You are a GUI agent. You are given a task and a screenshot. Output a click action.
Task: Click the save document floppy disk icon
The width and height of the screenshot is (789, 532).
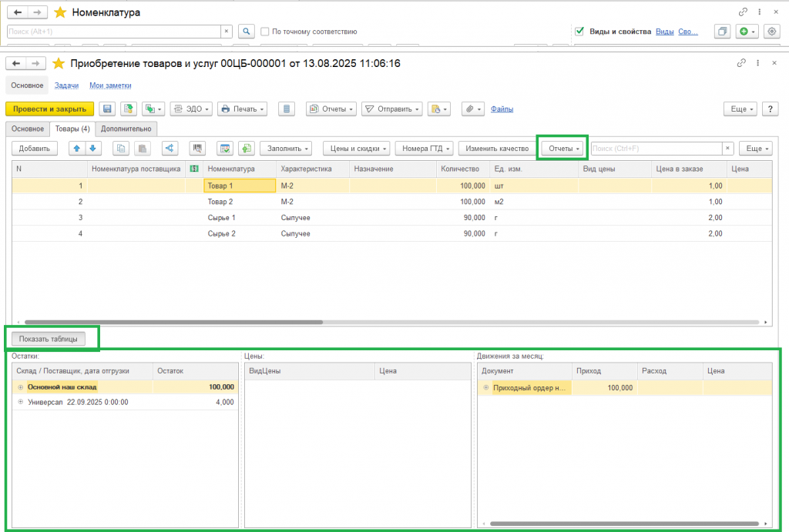click(107, 109)
